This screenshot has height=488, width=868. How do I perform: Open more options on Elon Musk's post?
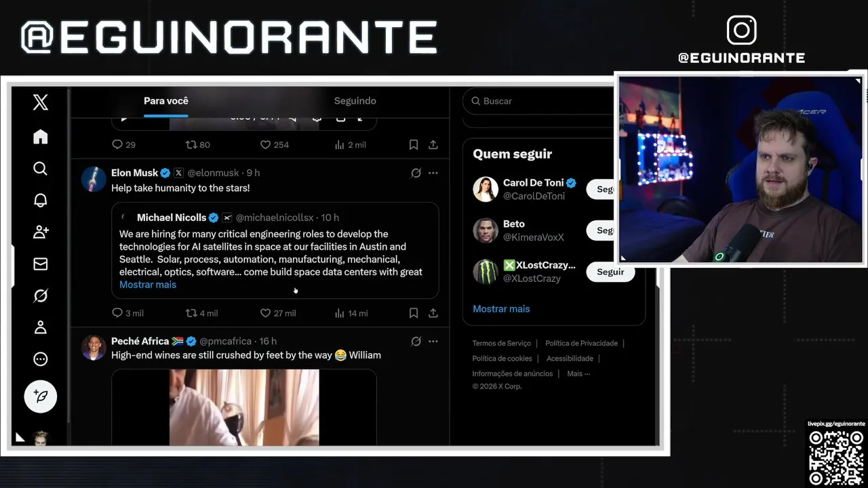[x=433, y=173]
